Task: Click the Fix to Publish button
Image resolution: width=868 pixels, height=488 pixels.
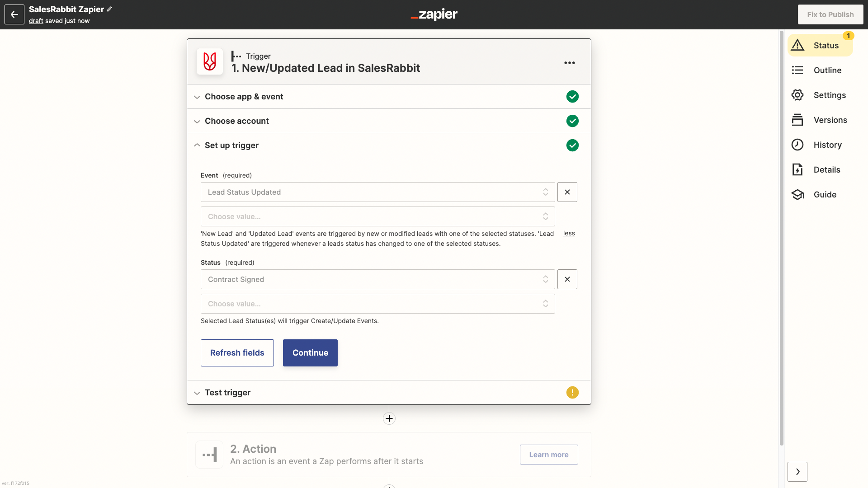Action: click(x=830, y=14)
